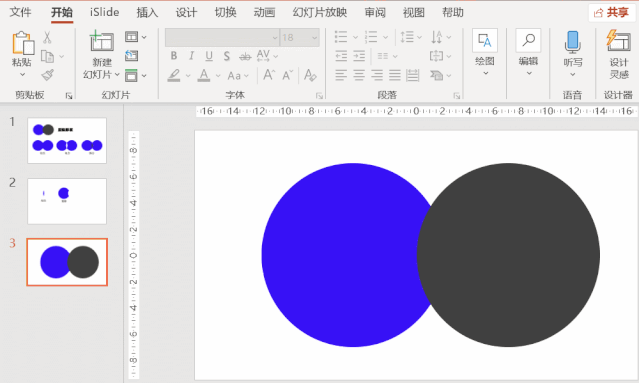
Task: Select slide 2 thumbnail
Action: coord(67,201)
